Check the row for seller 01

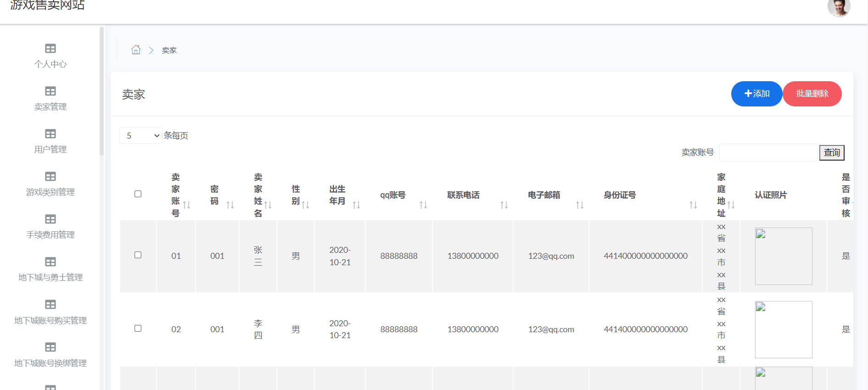pos(138,255)
